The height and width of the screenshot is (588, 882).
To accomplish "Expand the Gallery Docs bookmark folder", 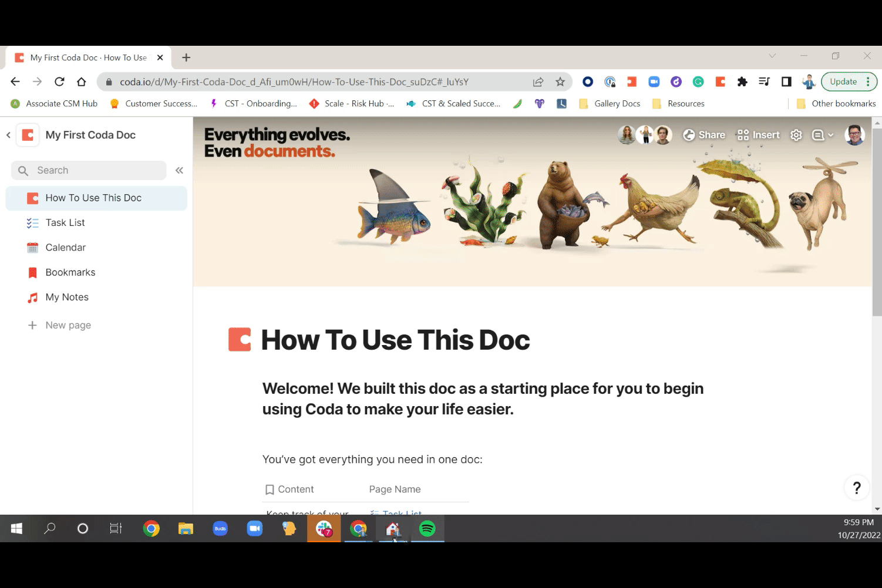I will tap(610, 104).
